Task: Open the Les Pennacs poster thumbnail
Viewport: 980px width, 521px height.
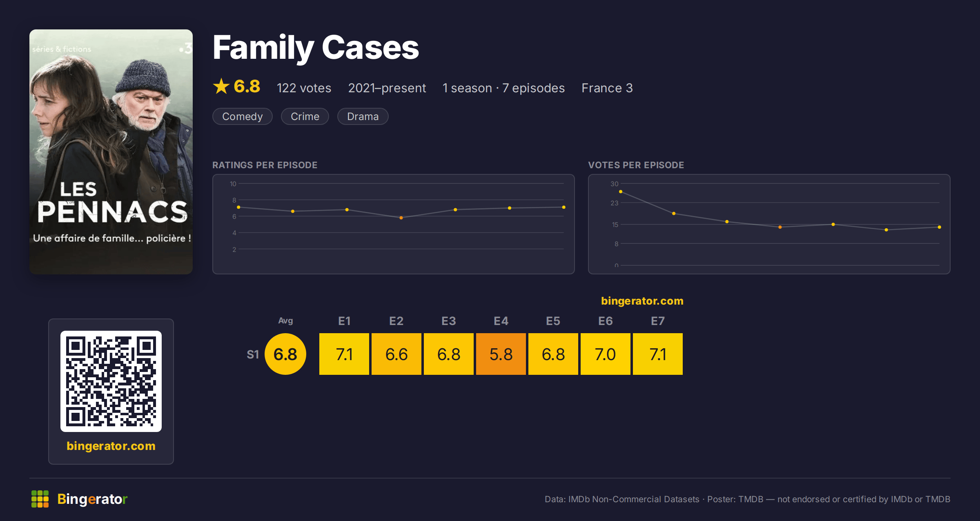Action: pos(111,152)
